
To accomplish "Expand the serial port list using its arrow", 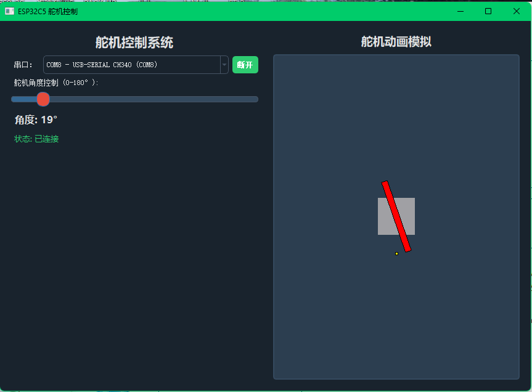I will click(224, 65).
